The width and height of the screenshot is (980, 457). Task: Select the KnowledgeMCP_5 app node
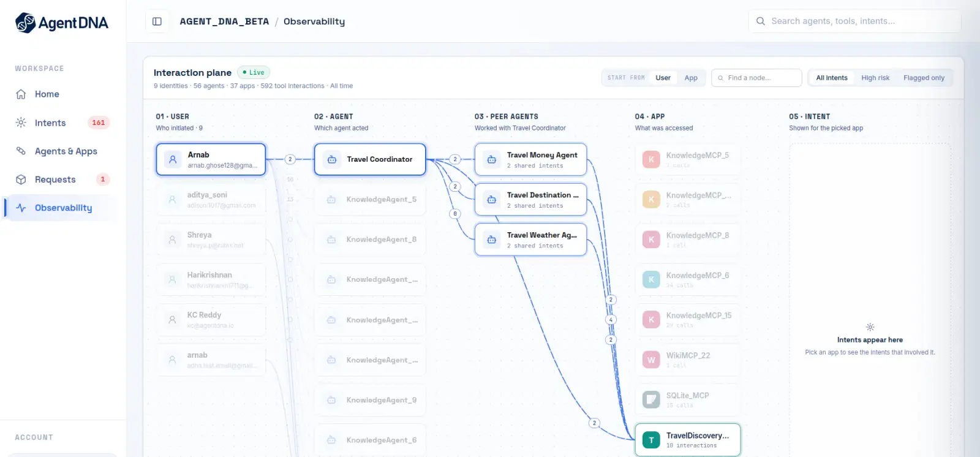pyautogui.click(x=687, y=159)
